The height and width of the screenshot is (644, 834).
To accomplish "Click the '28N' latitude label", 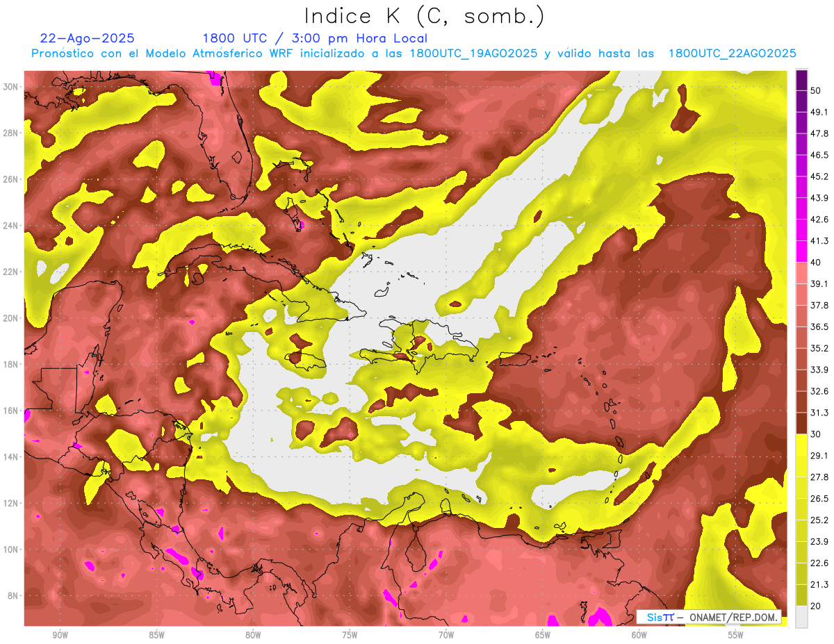I will pyautogui.click(x=10, y=133).
